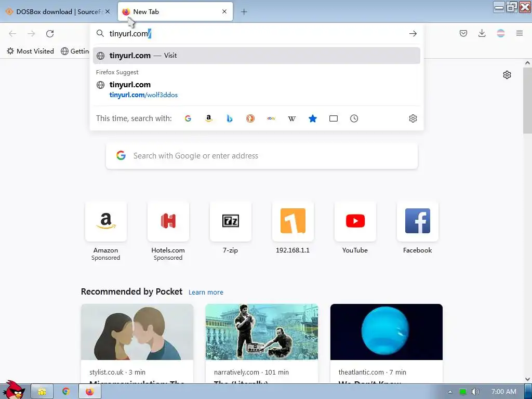Viewport: 532px width, 399px height.
Task: Search this time with Wikipedia
Action: (292, 118)
